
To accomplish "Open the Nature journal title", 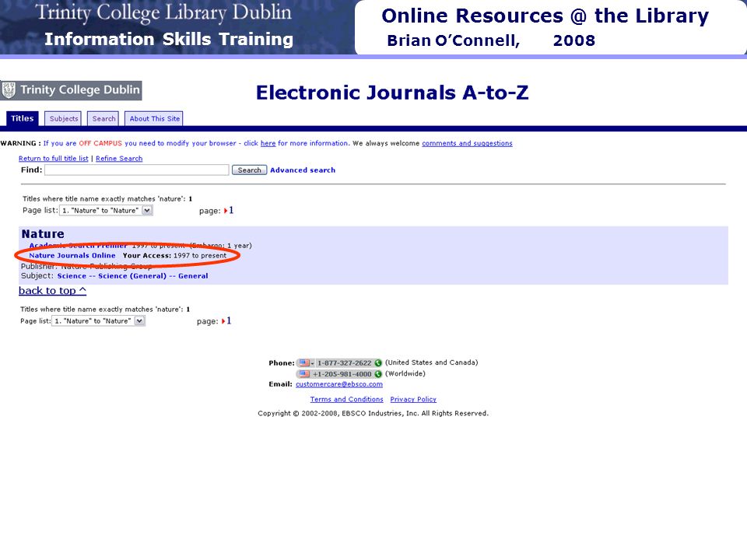I will 43,234.
